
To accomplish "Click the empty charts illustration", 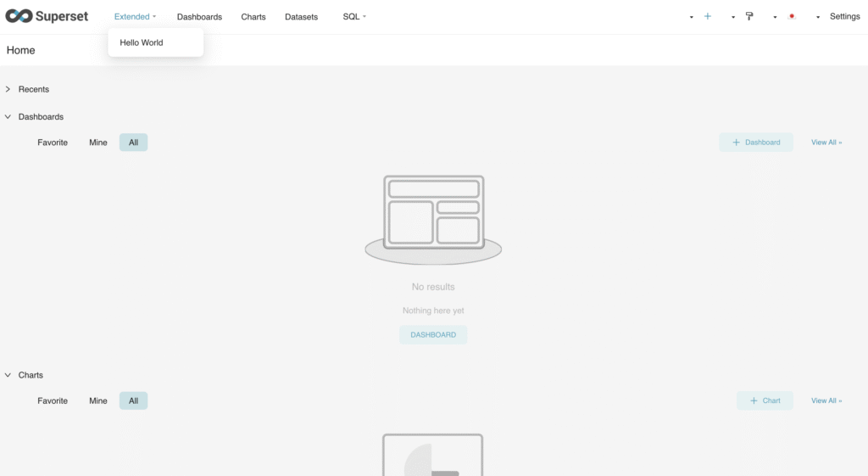I will 432,456.
